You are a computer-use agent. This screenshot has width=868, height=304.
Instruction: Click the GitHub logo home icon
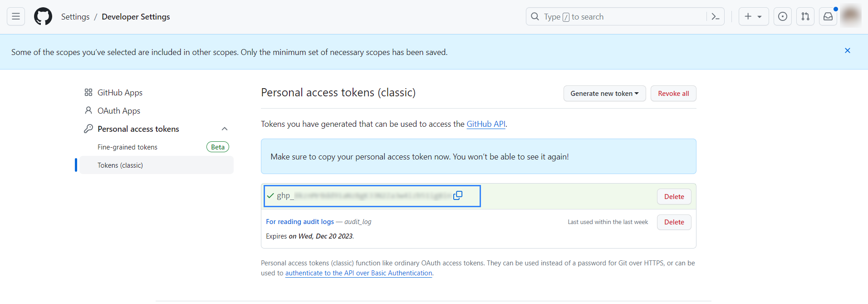click(x=43, y=17)
